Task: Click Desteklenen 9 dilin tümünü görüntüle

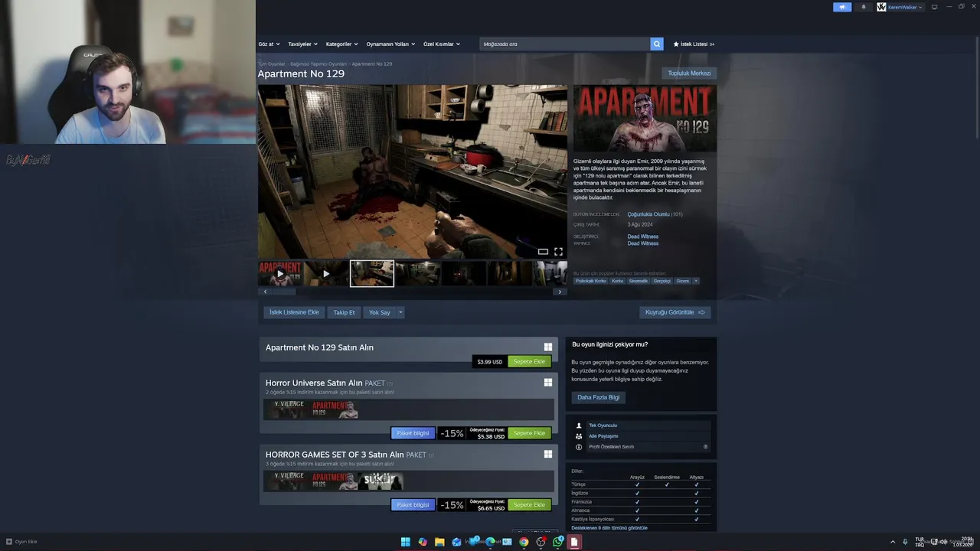Action: pos(609,528)
